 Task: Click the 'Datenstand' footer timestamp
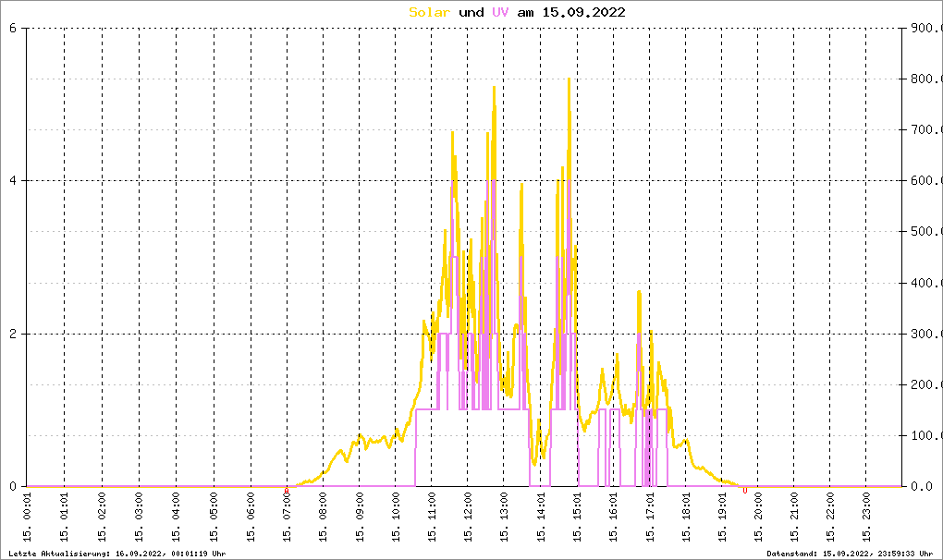click(850, 554)
